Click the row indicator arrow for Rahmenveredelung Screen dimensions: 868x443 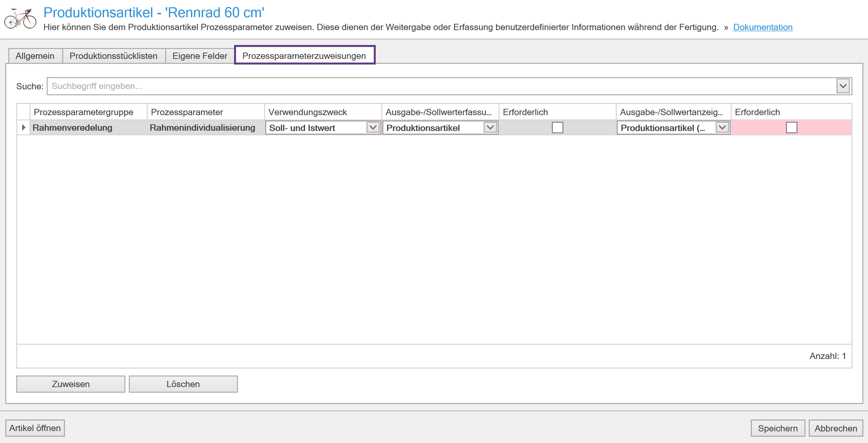pos(23,128)
